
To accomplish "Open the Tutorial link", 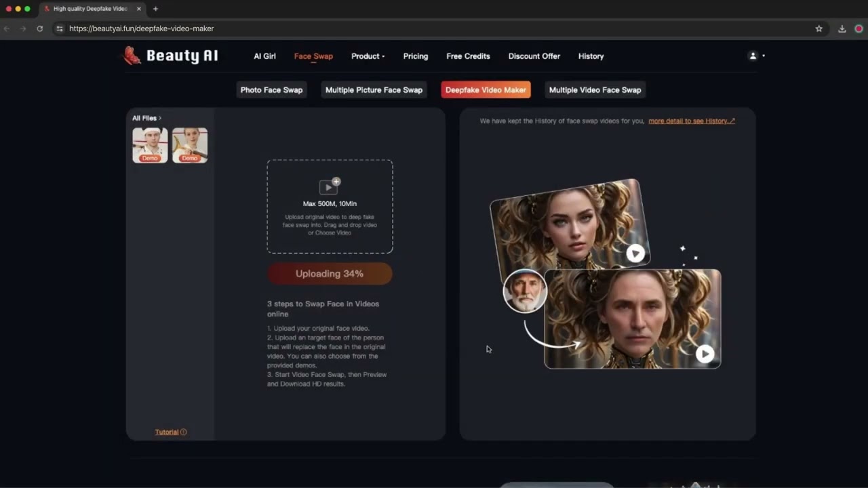I will click(x=167, y=432).
